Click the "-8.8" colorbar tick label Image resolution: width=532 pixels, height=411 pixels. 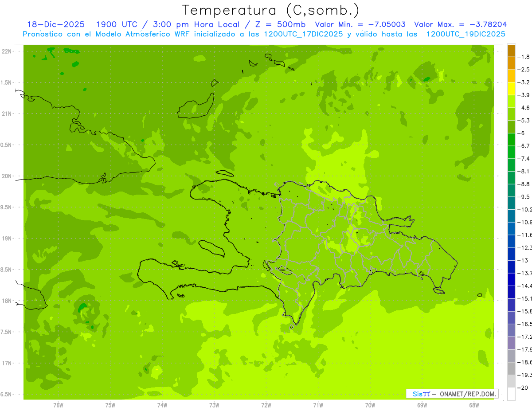pyautogui.click(x=524, y=184)
